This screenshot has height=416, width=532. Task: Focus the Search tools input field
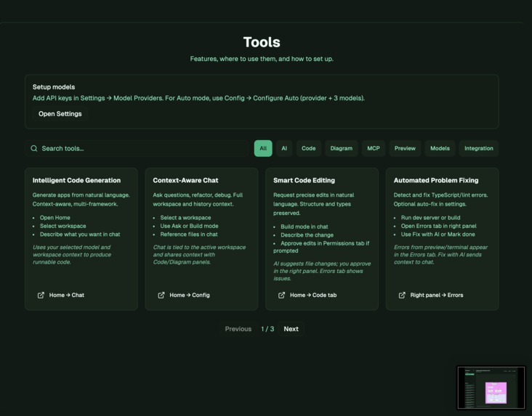[137, 149]
